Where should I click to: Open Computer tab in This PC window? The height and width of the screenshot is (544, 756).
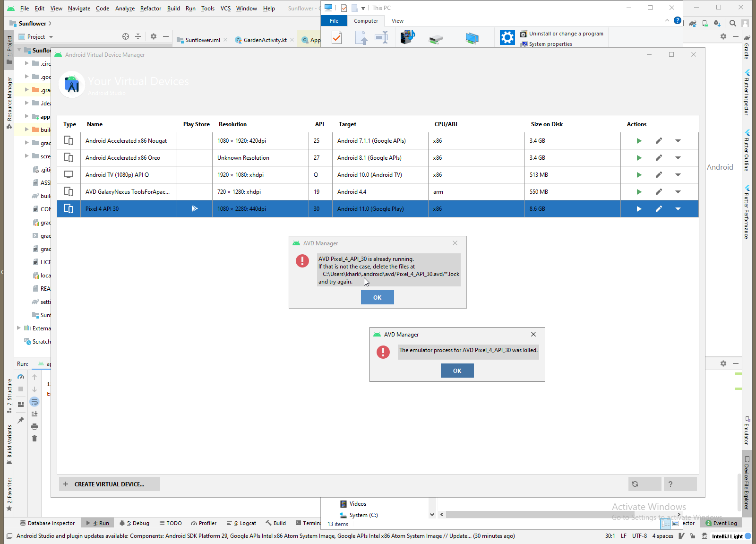[366, 21]
